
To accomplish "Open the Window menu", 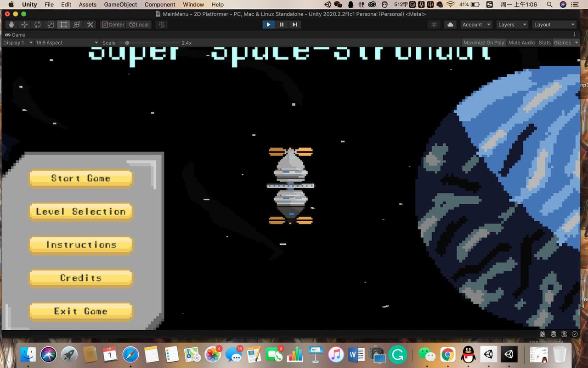I will point(193,4).
